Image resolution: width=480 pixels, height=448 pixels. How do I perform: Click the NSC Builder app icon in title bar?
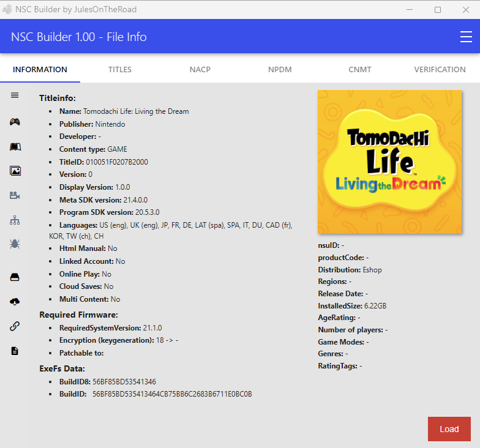pos(7,10)
